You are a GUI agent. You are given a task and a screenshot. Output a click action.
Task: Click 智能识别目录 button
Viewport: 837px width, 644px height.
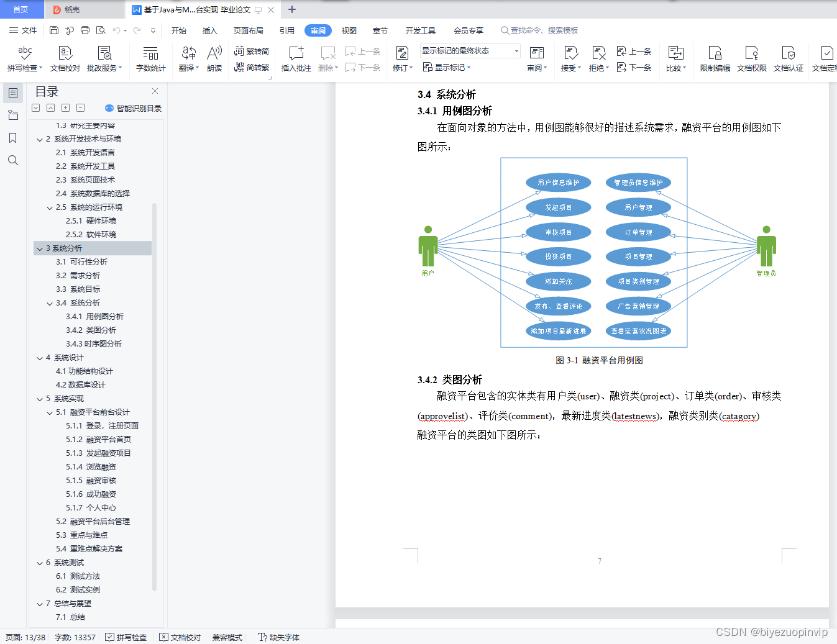[x=134, y=108]
